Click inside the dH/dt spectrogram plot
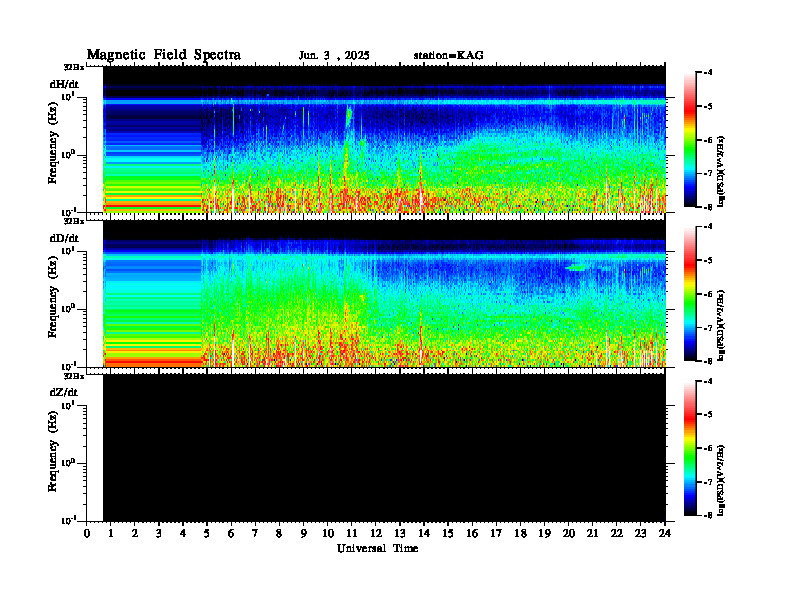Image resolution: width=792 pixels, height=612 pixels. pos(384,139)
